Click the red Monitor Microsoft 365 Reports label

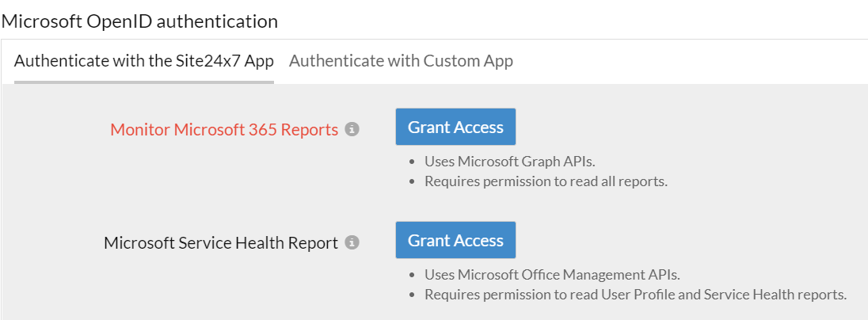tap(224, 130)
